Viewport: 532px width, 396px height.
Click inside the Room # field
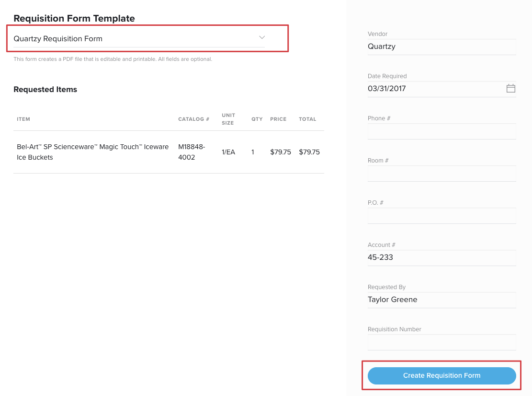click(x=441, y=174)
